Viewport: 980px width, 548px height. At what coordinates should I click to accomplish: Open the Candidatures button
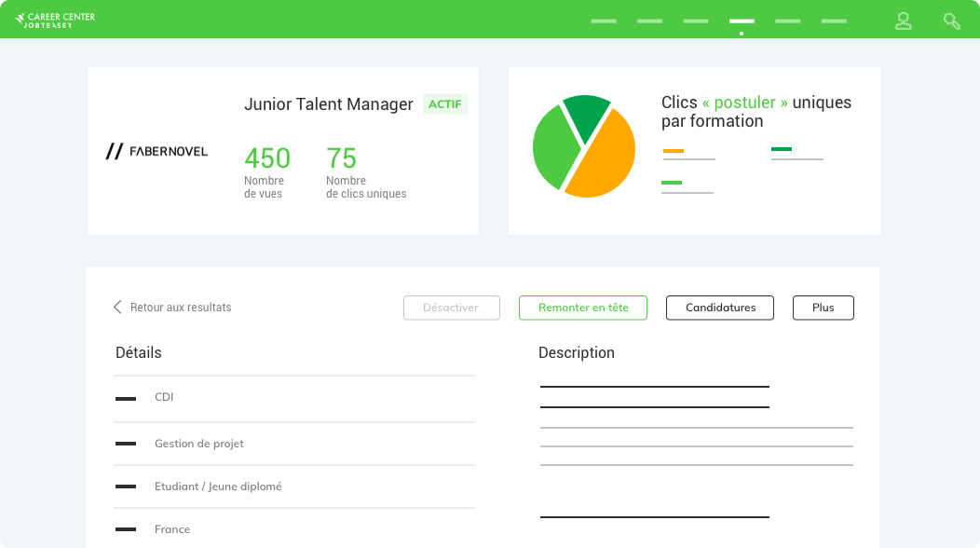click(720, 308)
